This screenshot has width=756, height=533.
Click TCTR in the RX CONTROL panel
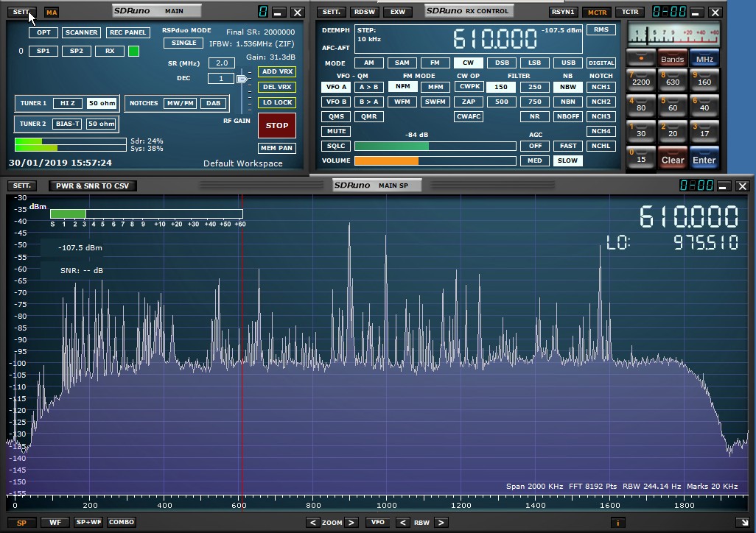[630, 12]
